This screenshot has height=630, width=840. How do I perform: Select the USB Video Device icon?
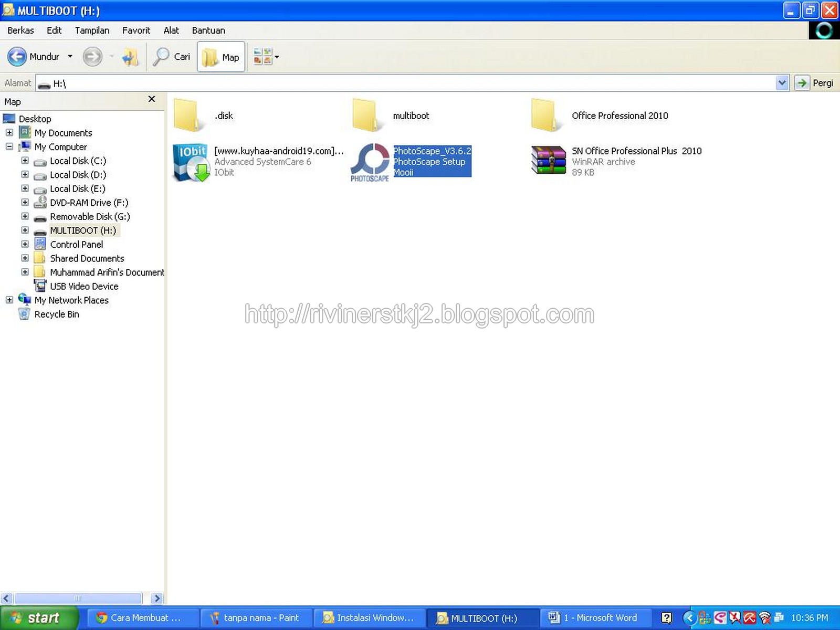[40, 286]
